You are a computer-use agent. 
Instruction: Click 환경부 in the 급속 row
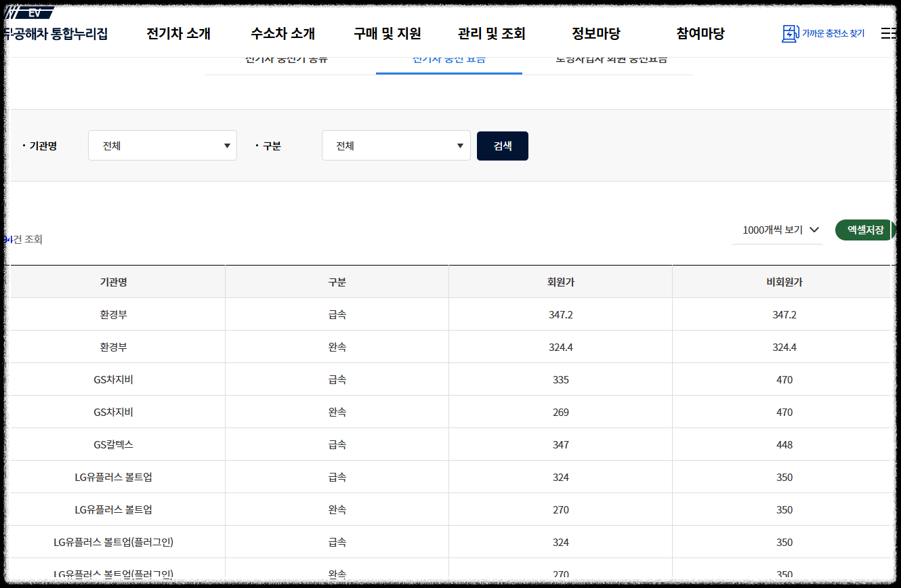[x=113, y=315]
